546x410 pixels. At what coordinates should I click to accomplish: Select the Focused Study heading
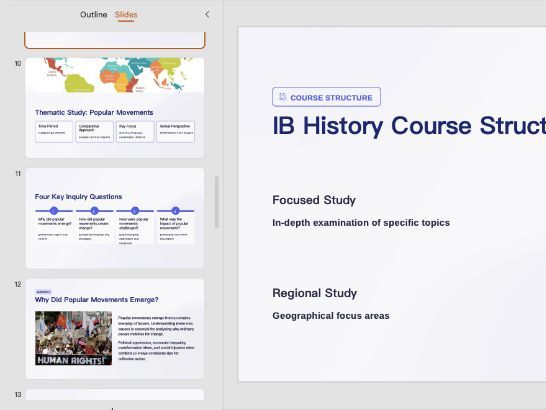314,200
